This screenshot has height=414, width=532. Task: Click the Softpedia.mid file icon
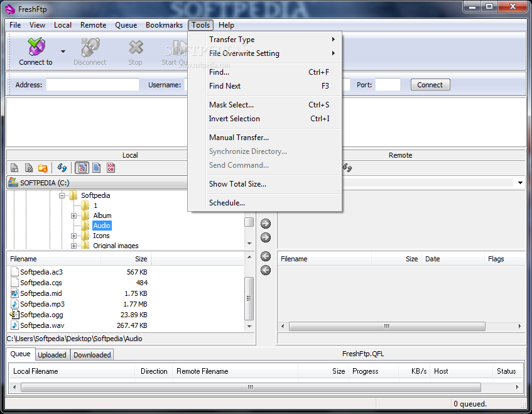14,293
